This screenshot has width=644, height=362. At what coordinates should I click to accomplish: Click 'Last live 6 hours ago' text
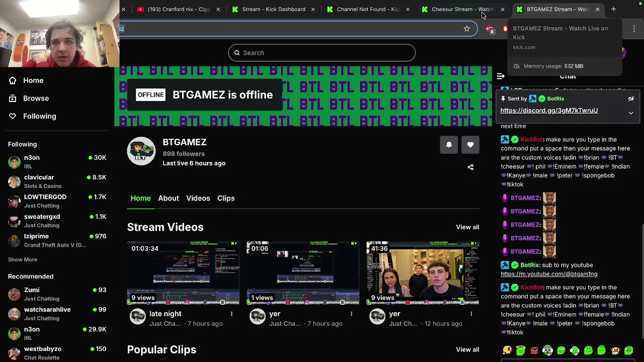[194, 163]
